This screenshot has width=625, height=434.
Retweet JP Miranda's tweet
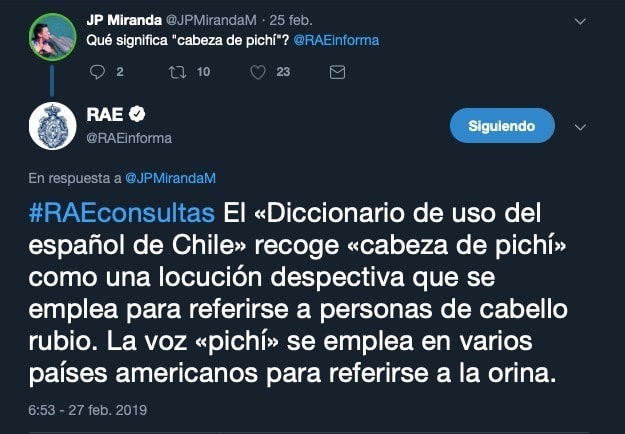pos(177,71)
